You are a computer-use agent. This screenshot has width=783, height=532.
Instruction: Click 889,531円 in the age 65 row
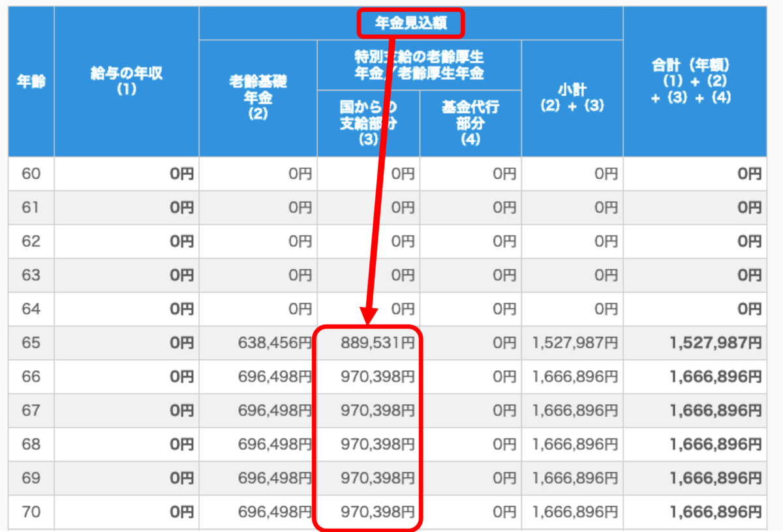tap(377, 344)
